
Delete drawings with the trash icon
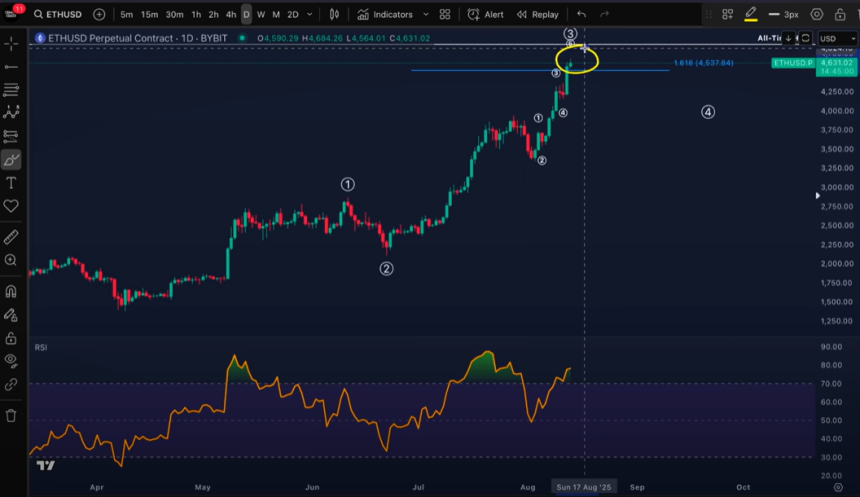coord(11,415)
